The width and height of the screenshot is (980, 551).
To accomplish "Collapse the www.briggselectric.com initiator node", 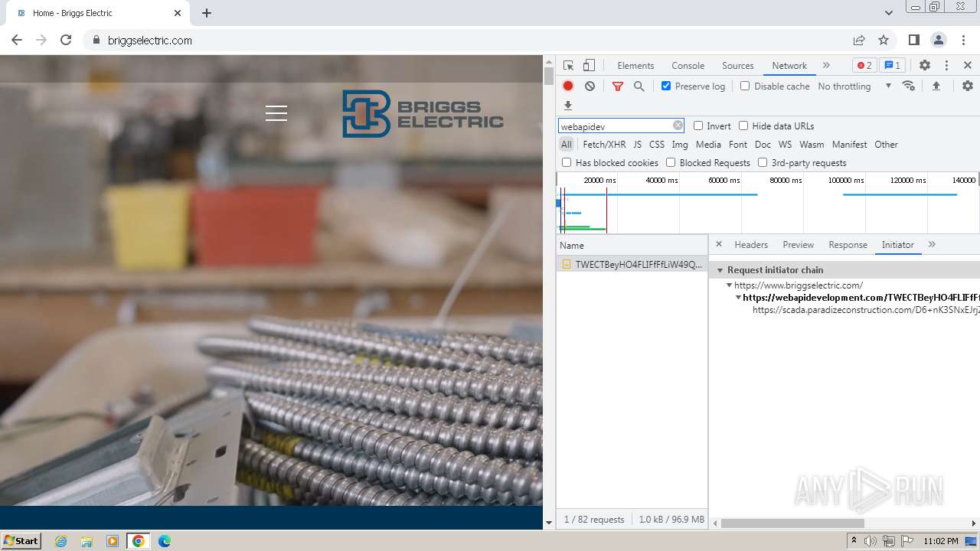I will 730,285.
